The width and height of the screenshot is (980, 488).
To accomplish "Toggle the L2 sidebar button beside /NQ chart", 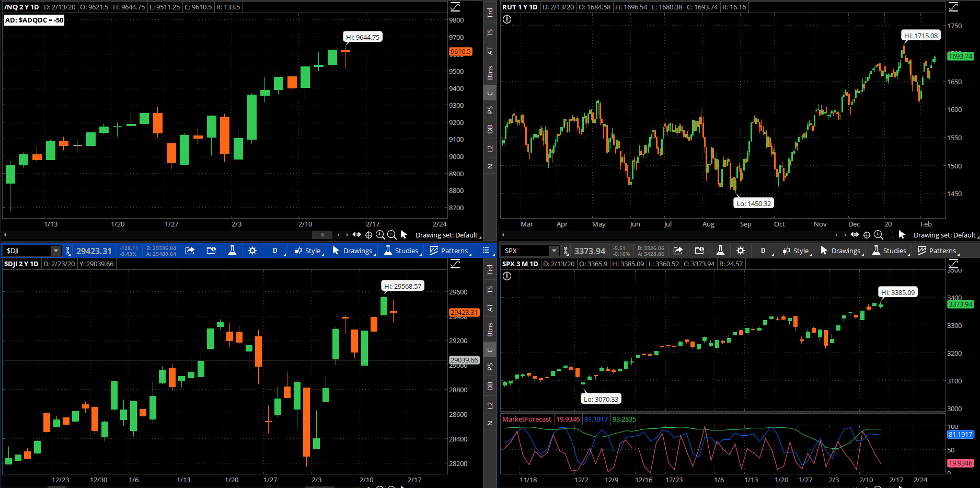I will tap(490, 149).
